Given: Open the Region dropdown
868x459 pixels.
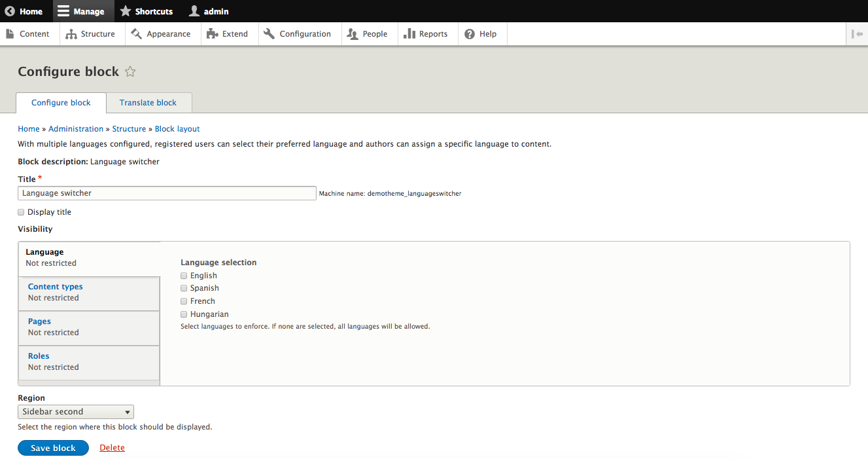Looking at the screenshot, I should tap(76, 412).
